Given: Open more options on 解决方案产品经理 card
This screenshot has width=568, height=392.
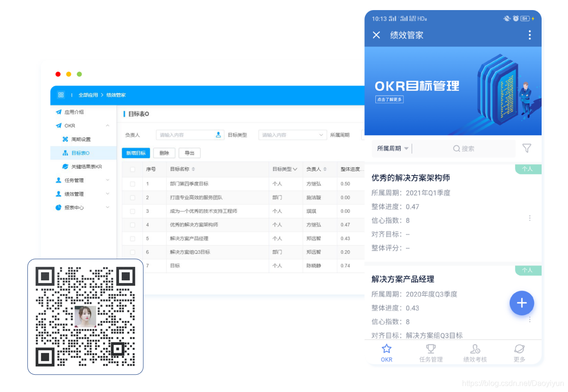Looking at the screenshot, I should tap(530, 319).
